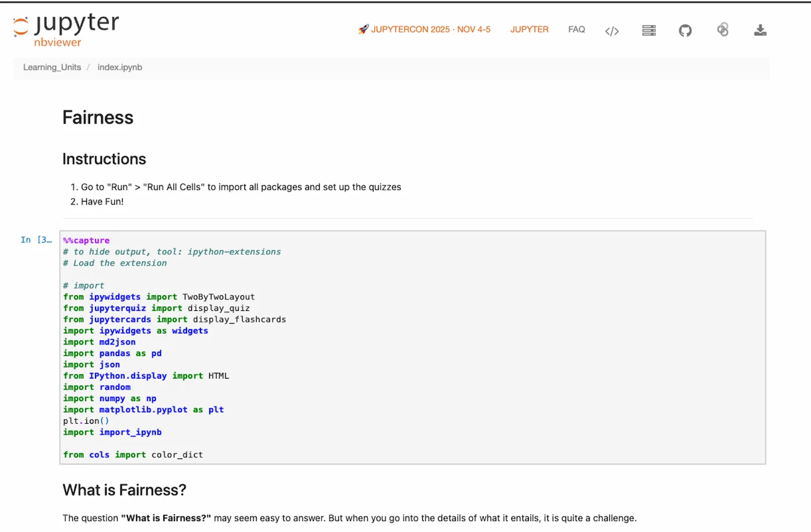Select the import matplotlib.pyplot line

[x=143, y=409]
